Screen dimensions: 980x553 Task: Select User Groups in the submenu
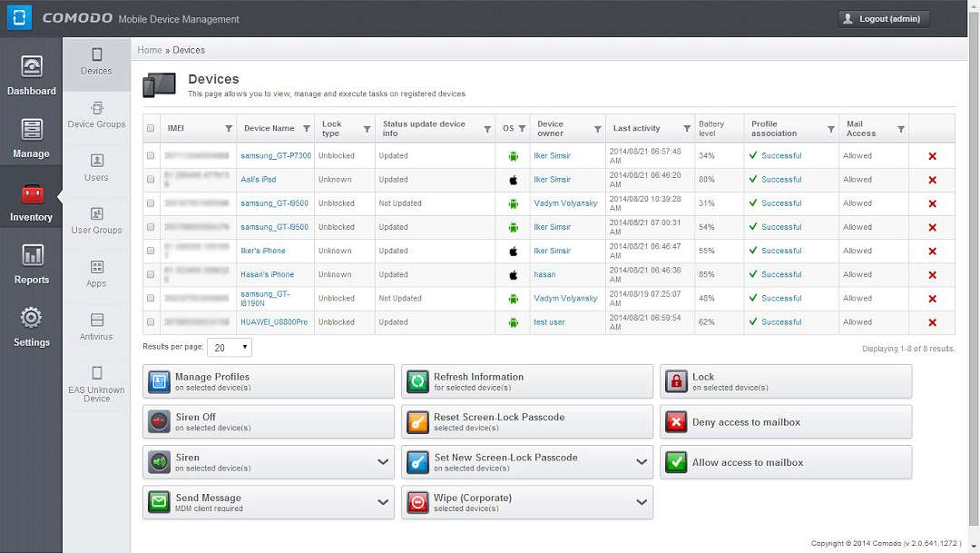pyautogui.click(x=96, y=222)
